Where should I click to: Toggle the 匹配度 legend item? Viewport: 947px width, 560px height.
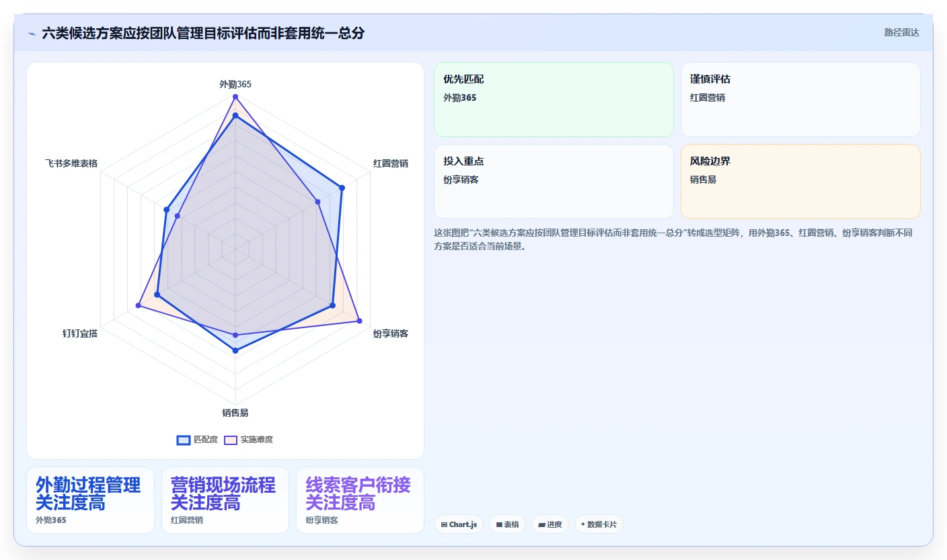(x=197, y=440)
